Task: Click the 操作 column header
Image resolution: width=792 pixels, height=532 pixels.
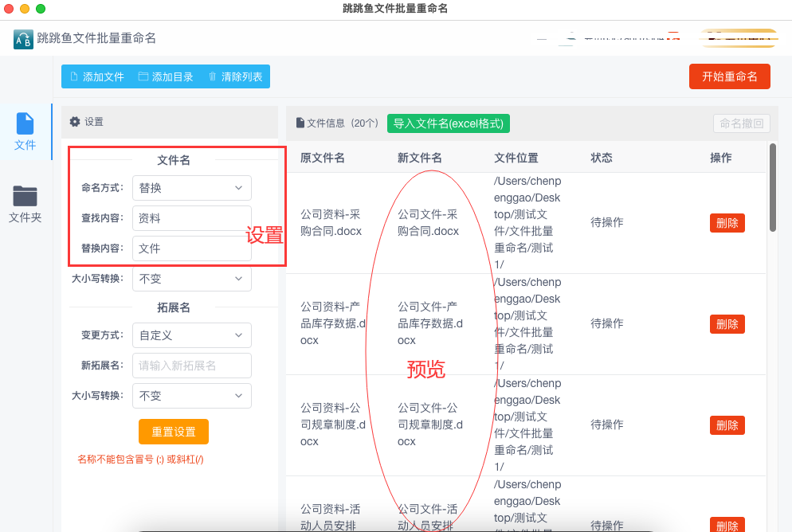Action: (x=721, y=158)
